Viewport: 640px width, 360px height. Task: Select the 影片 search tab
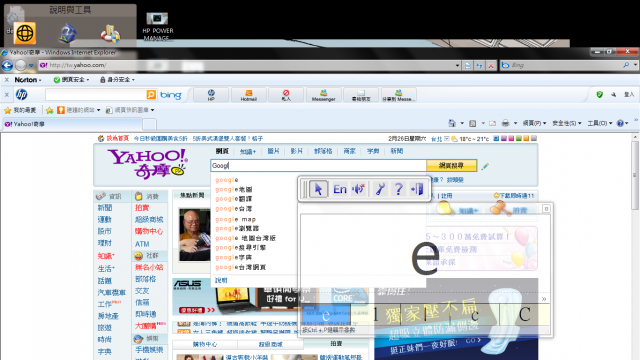(x=296, y=151)
